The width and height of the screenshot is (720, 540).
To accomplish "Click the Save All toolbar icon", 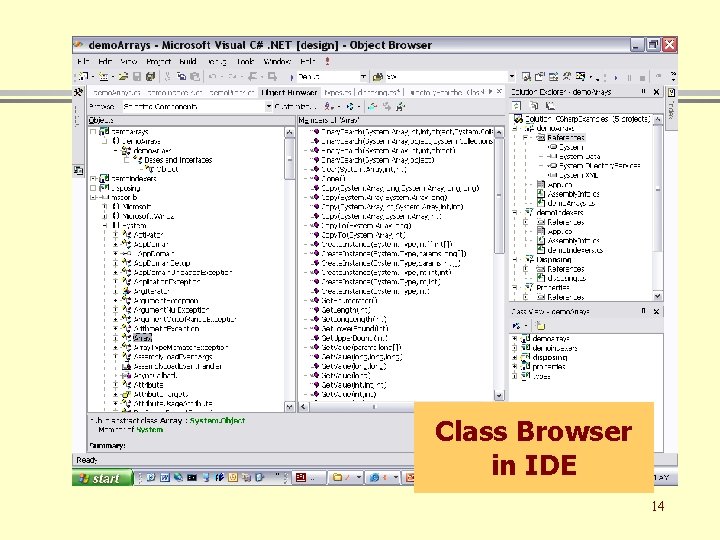I will pyautogui.click(x=150, y=77).
